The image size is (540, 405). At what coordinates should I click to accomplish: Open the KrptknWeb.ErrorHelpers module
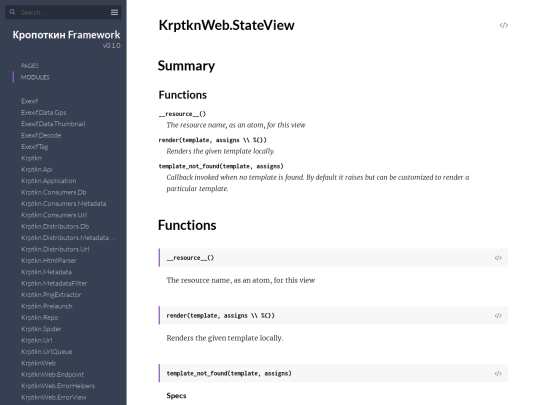click(58, 386)
